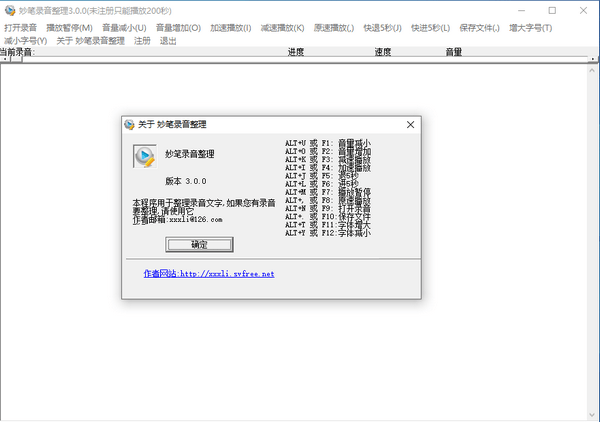Click the main window title bar app icon
Image resolution: width=600 pixels, height=422 pixels.
point(9,9)
